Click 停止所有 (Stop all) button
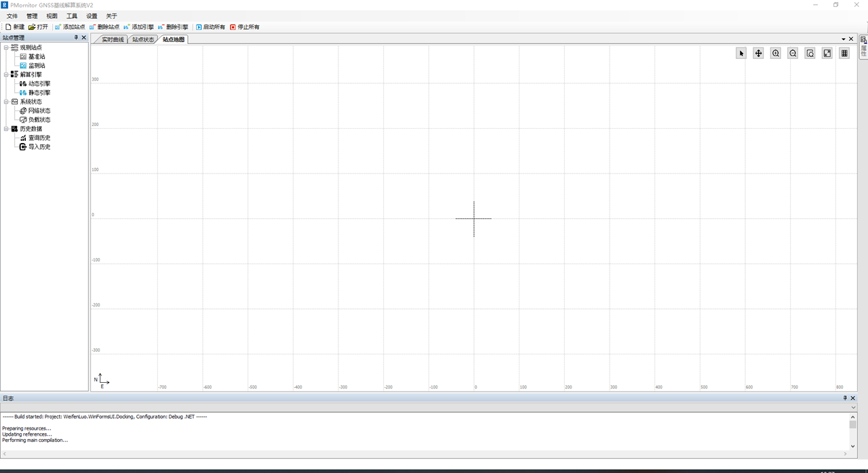The height and width of the screenshot is (473, 868). click(x=245, y=27)
